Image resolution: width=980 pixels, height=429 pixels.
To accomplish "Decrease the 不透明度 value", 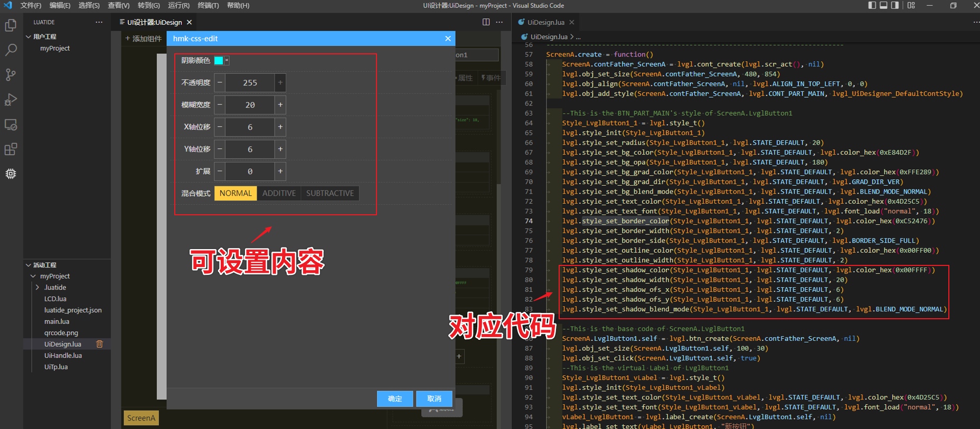I will 220,83.
